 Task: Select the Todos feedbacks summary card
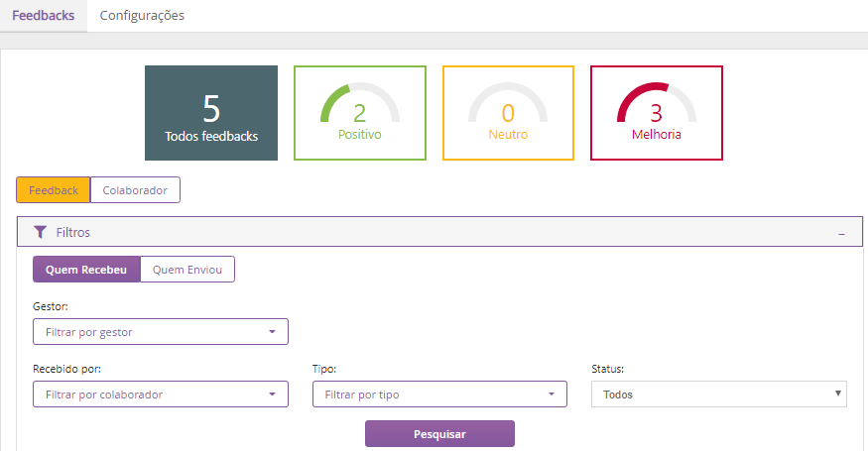coord(211,113)
